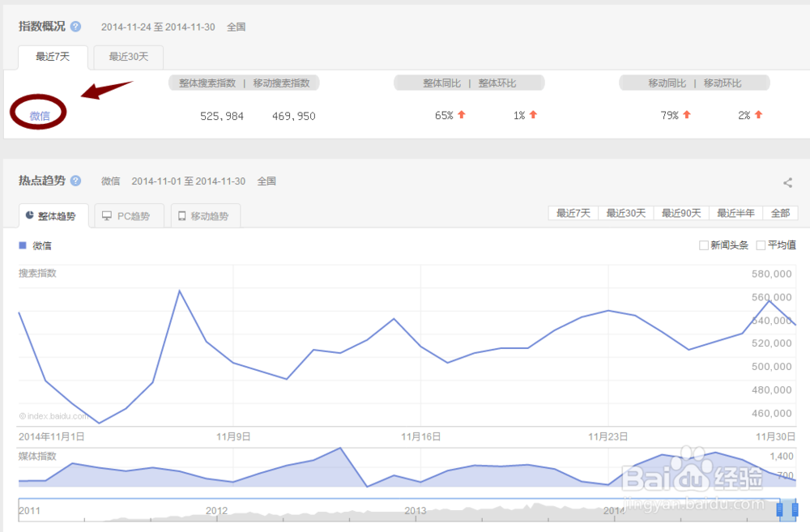
Task: Click 整体同比 header label
Action: [441, 83]
